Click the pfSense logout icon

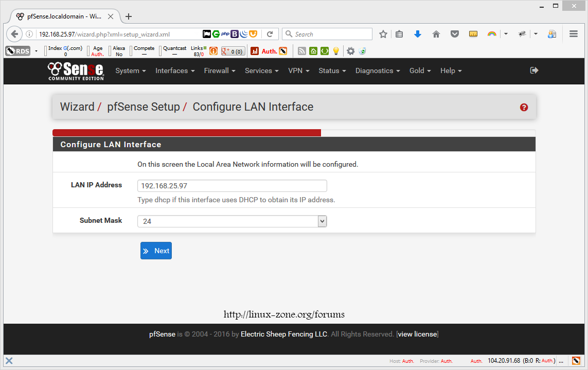(534, 71)
